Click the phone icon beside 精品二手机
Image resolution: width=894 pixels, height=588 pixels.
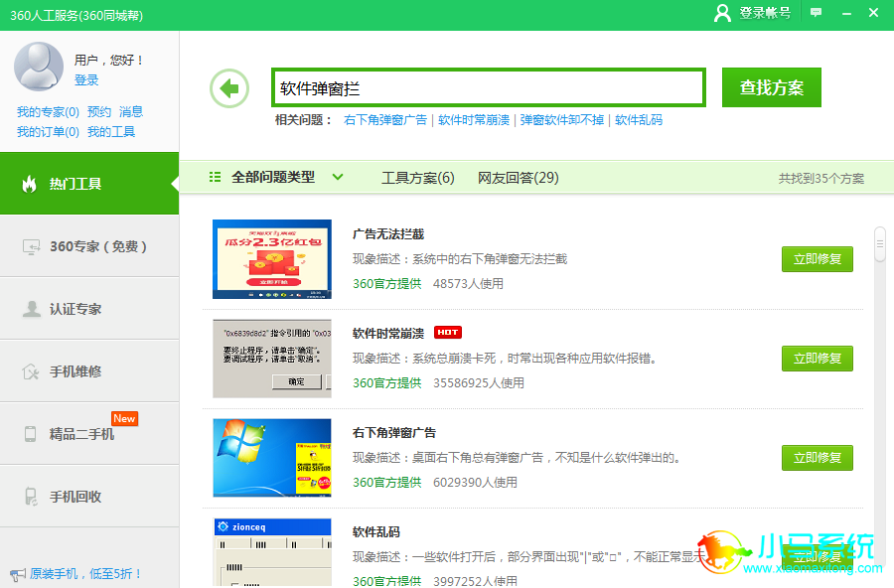pyautogui.click(x=30, y=434)
